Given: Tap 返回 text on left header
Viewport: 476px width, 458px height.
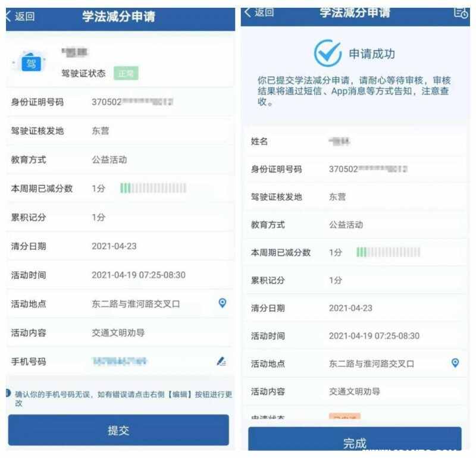Looking at the screenshot, I should point(24,17).
